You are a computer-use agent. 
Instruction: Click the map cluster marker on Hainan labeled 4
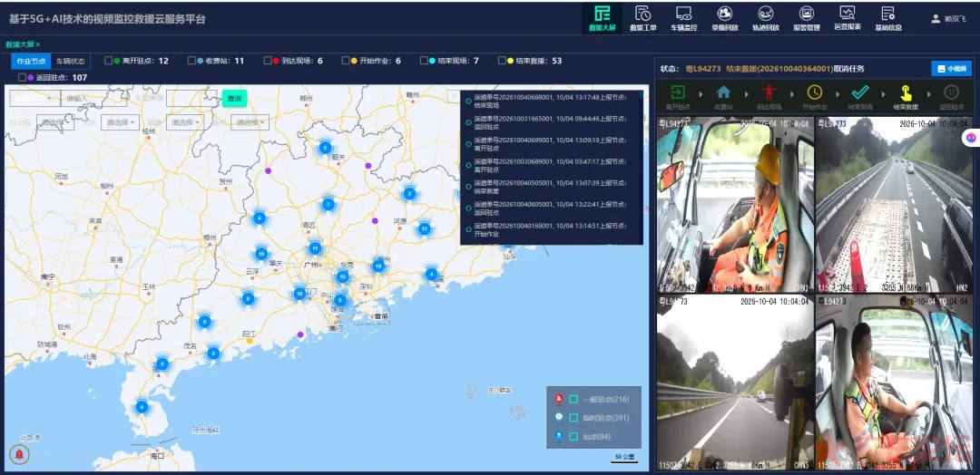[x=142, y=408]
